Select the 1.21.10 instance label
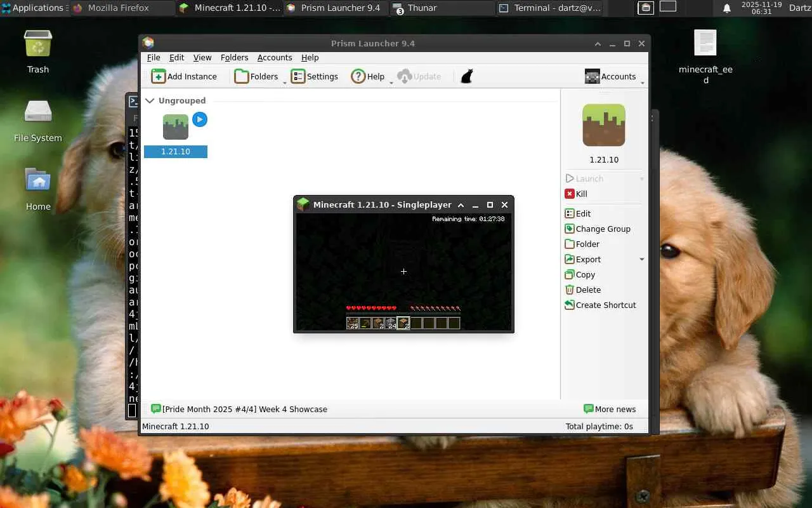 click(176, 152)
